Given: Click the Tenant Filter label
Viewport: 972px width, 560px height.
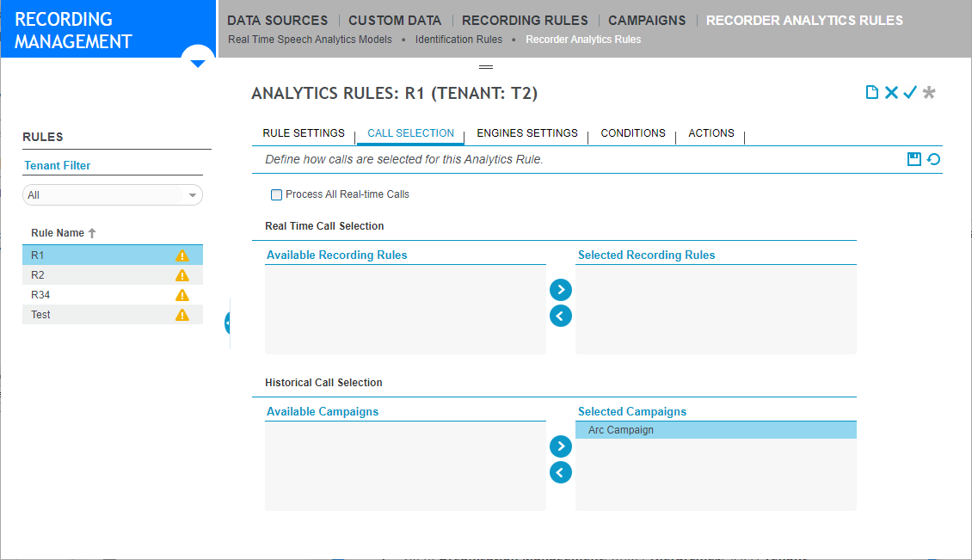Looking at the screenshot, I should pyautogui.click(x=57, y=165).
